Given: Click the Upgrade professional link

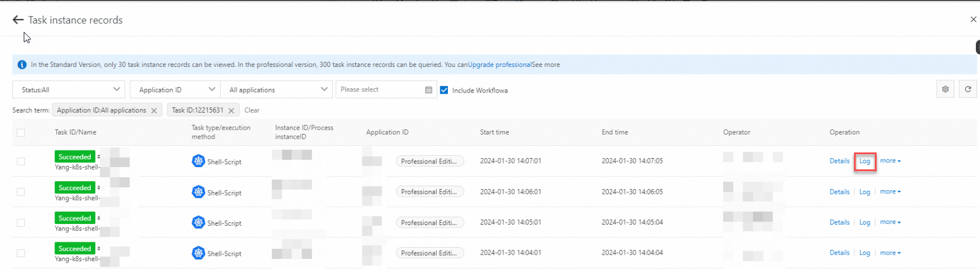Looking at the screenshot, I should pos(499,65).
